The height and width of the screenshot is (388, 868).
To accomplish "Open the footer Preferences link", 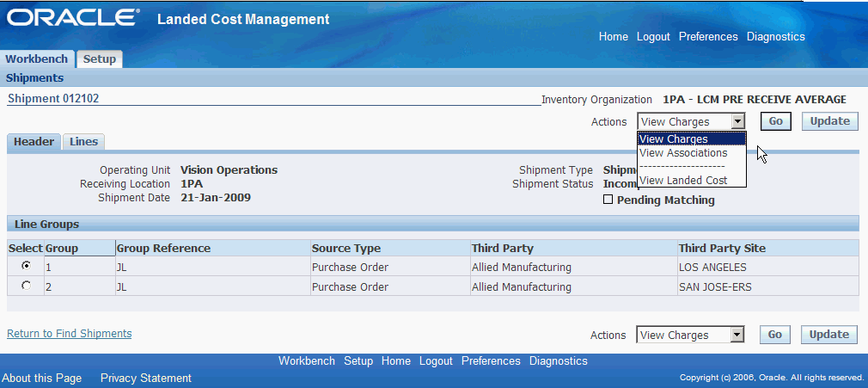I will pyautogui.click(x=491, y=360).
